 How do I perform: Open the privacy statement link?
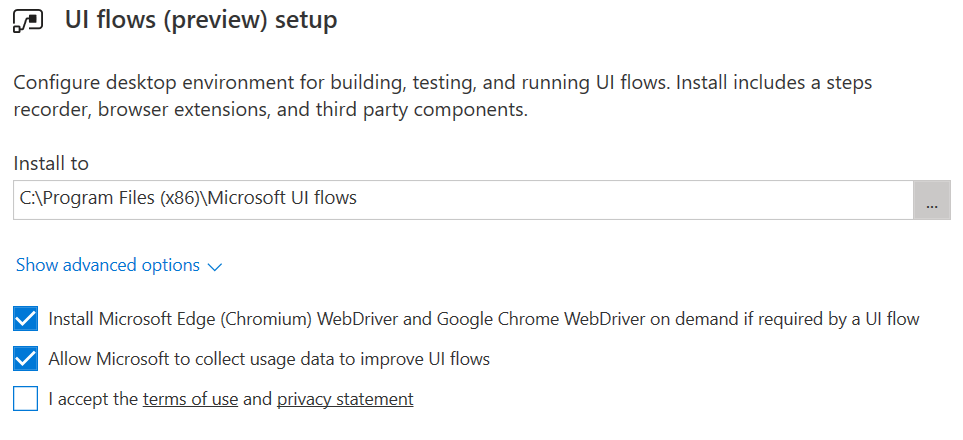[x=345, y=399]
